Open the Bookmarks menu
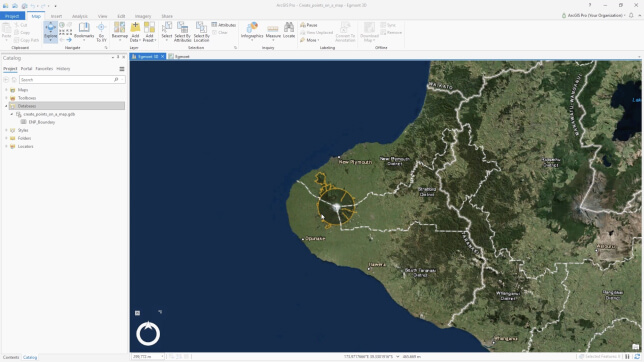 click(84, 32)
